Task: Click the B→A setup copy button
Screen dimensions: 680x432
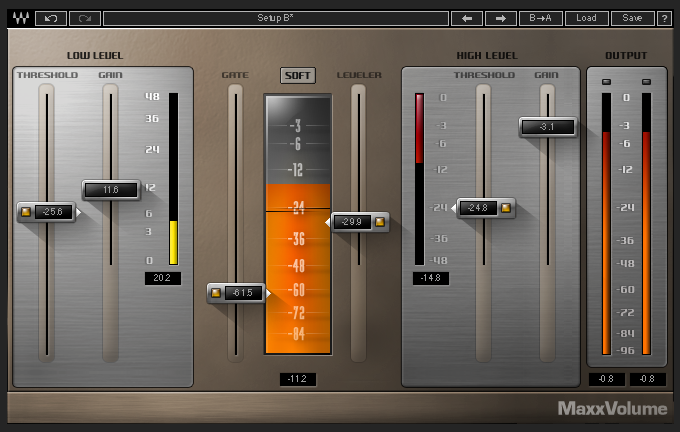Action: (540, 18)
